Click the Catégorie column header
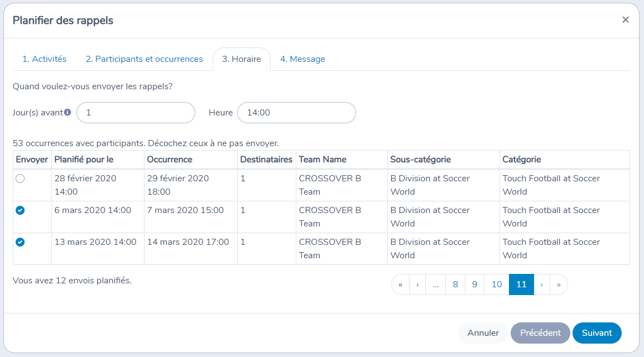 coord(565,160)
